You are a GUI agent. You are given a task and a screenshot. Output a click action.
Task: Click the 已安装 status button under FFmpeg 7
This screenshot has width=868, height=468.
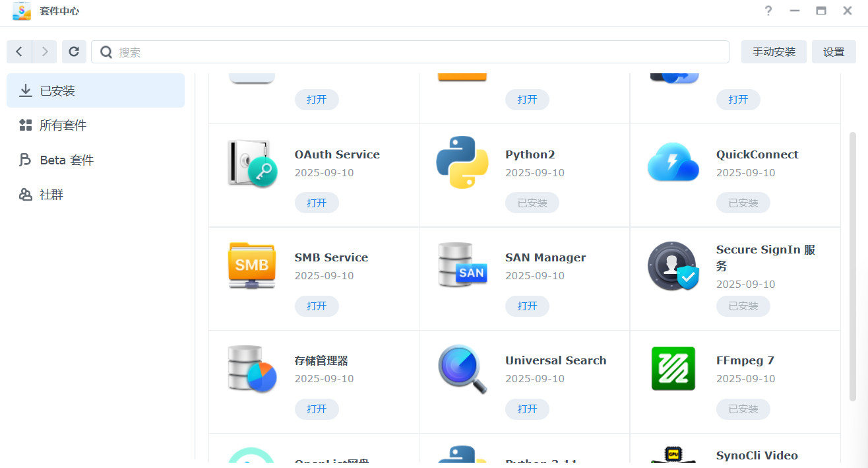743,409
